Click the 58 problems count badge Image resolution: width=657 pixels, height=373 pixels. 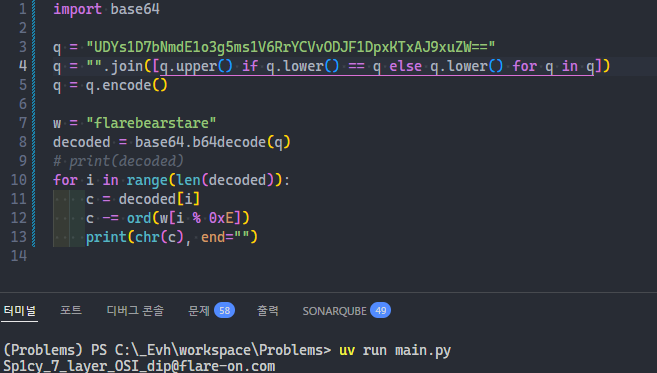click(225, 311)
